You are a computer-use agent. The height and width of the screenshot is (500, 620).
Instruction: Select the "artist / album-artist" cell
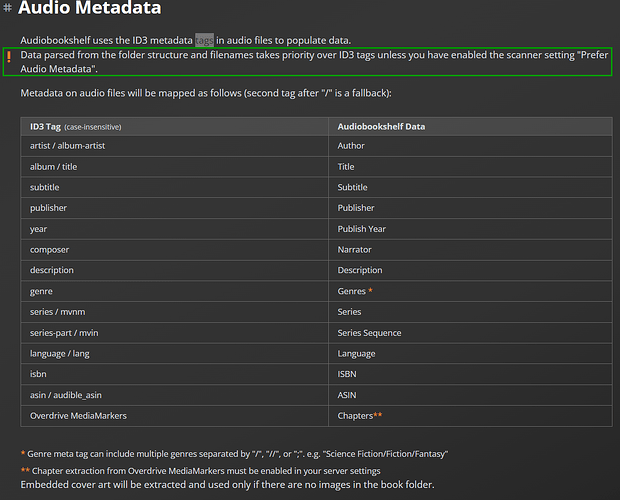[174, 146]
